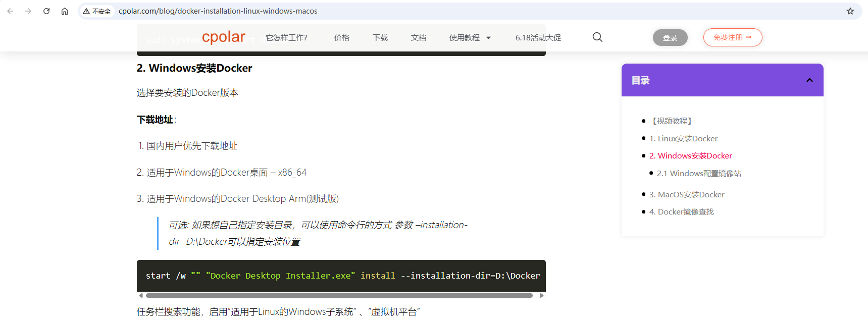Open the cpolar logo homepage link
The image size is (868, 321).
pos(223,37)
